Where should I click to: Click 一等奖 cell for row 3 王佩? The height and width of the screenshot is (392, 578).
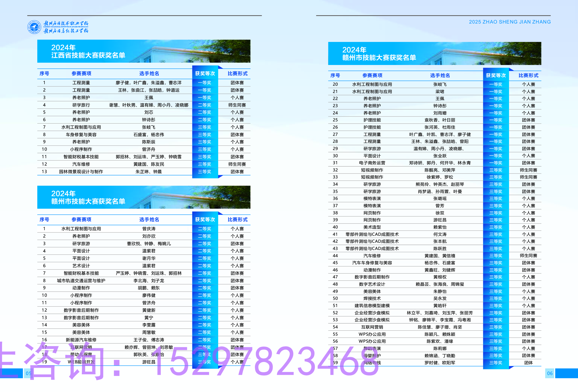click(x=205, y=97)
